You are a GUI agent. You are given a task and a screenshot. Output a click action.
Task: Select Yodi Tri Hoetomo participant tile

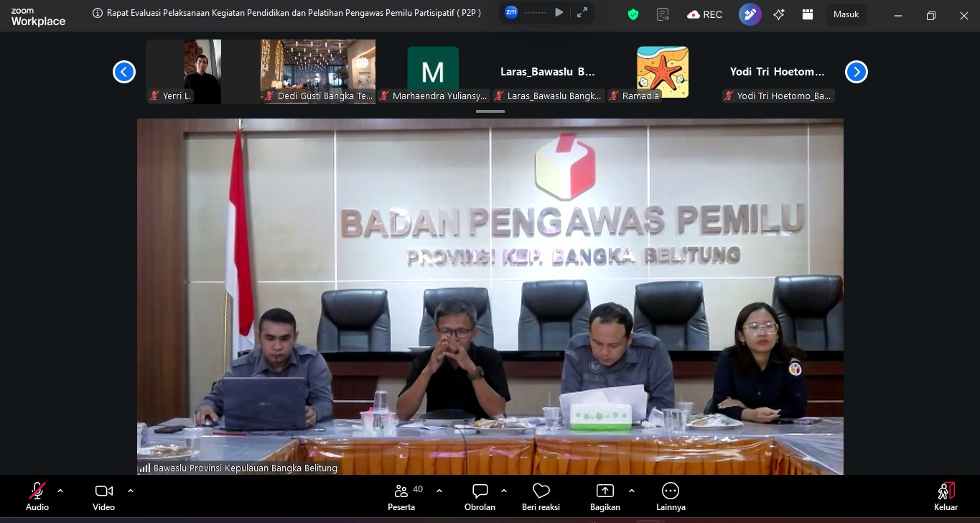[778, 72]
